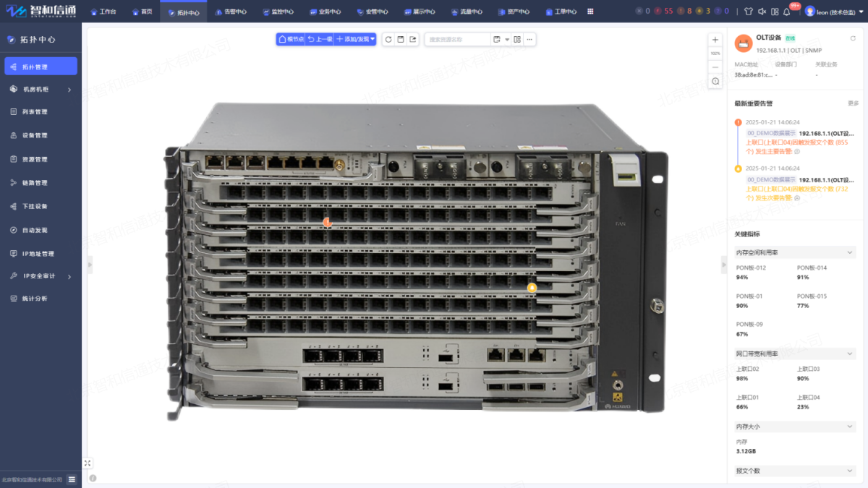Image resolution: width=868 pixels, height=488 pixels.
Task: Select the 安管中心 tab
Action: pos(372,12)
